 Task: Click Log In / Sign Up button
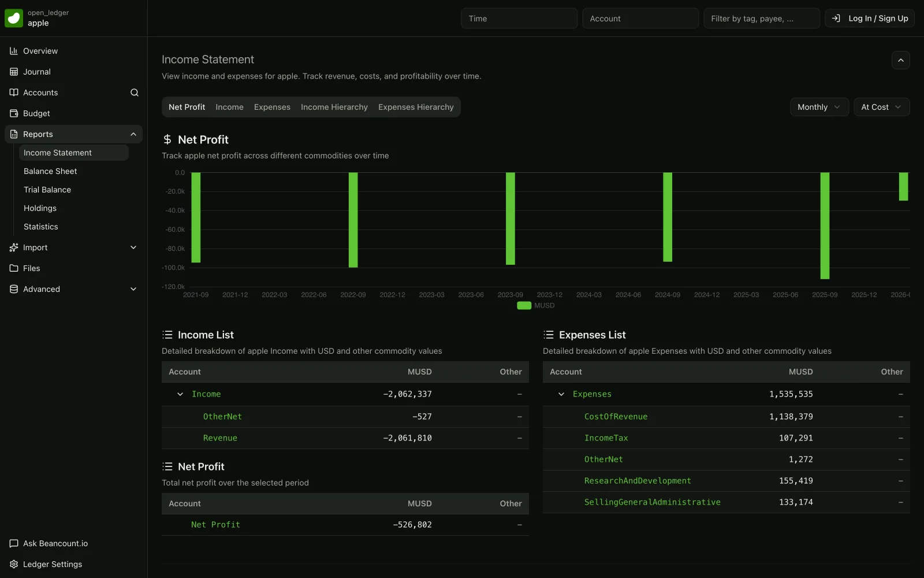[870, 18]
